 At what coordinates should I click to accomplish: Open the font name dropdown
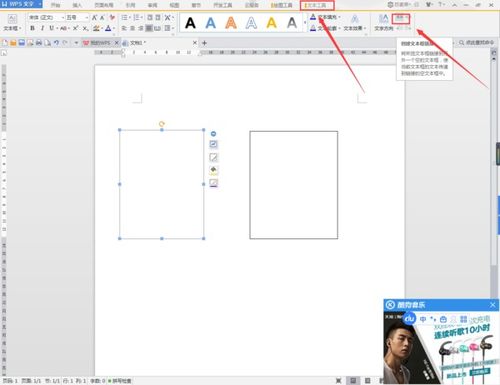pos(46,17)
